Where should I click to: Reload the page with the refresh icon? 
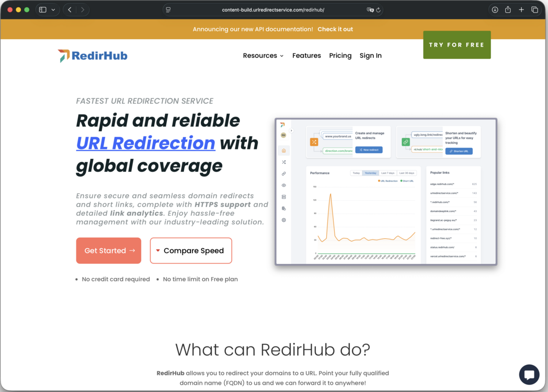[378, 10]
